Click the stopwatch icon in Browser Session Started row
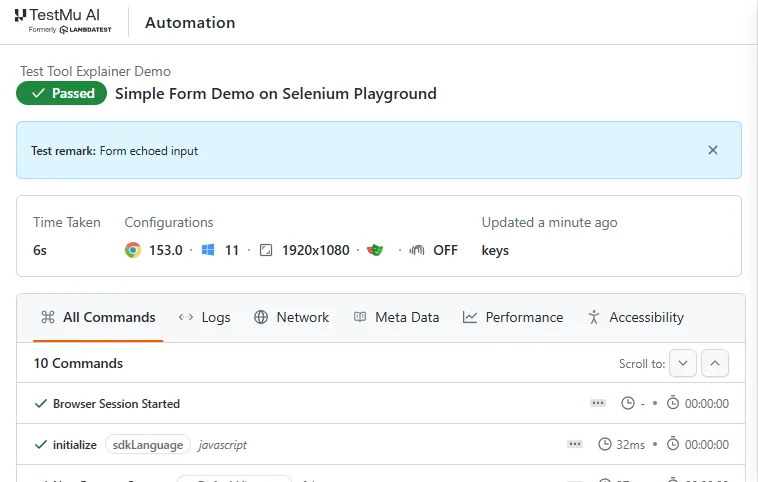Viewport: 758px width, 482px height. pyautogui.click(x=673, y=403)
